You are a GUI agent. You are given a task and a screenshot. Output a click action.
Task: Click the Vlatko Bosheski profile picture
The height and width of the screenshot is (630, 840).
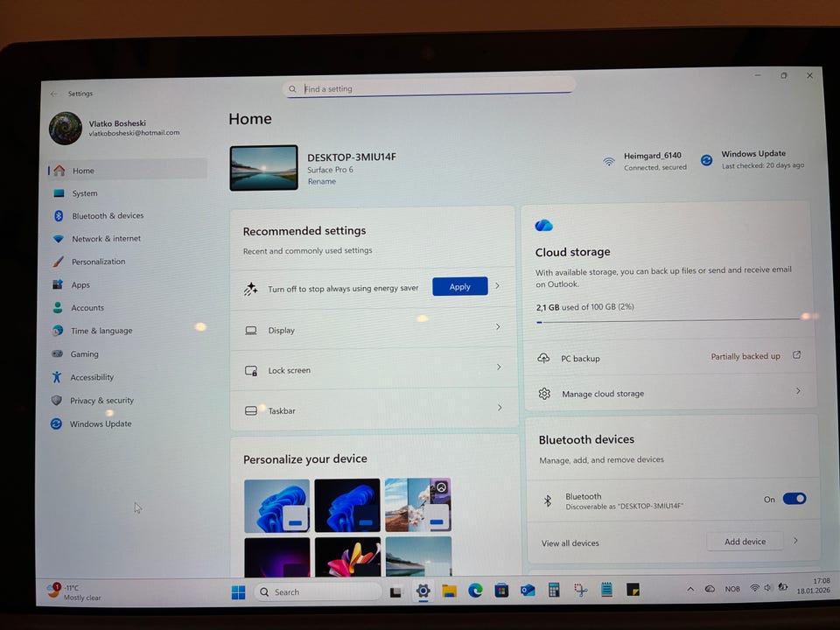pos(66,129)
